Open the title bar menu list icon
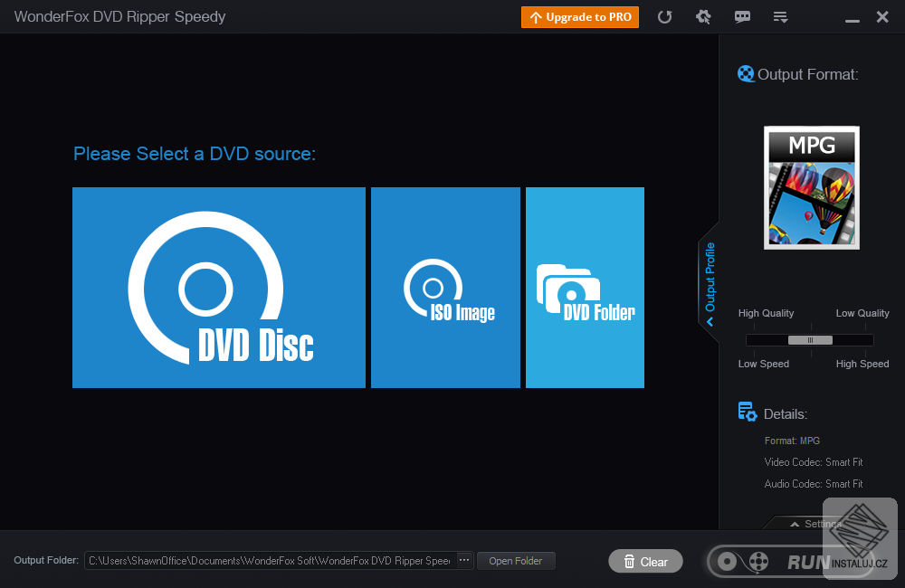Screen dimensions: 905x588 coord(780,16)
